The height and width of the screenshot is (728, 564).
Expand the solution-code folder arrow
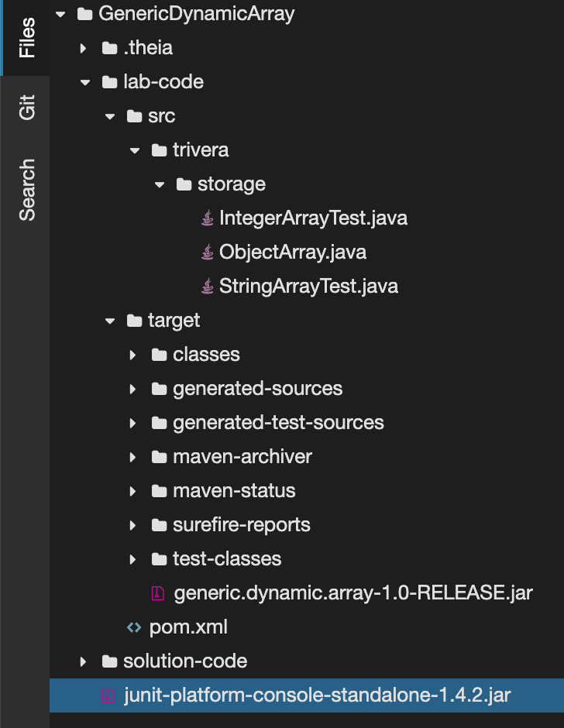[83, 661]
